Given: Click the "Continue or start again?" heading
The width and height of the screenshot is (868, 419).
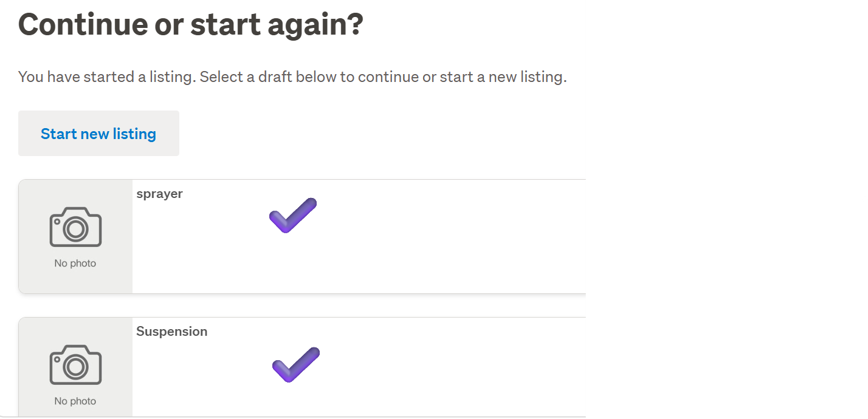Looking at the screenshot, I should [x=191, y=24].
